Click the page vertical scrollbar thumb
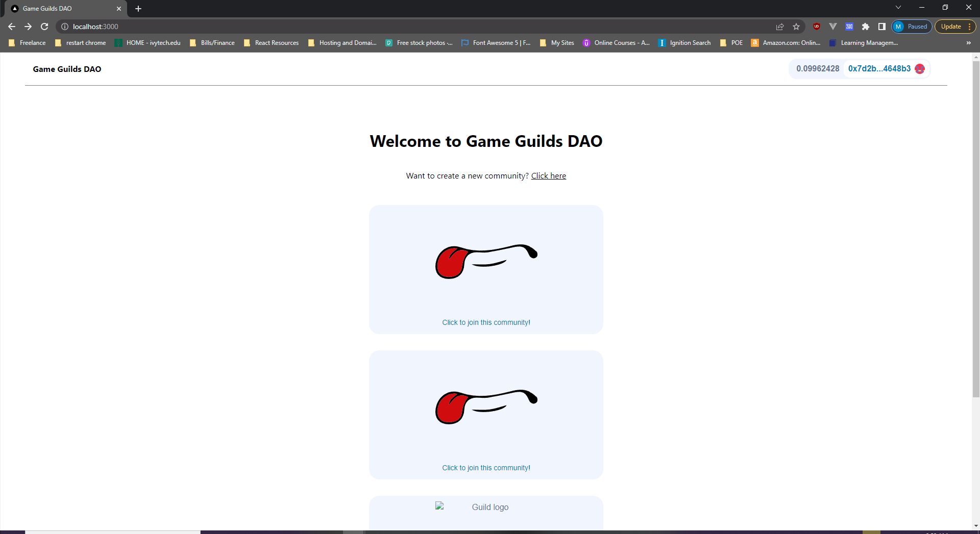Viewport: 980px width, 534px height. (x=975, y=228)
